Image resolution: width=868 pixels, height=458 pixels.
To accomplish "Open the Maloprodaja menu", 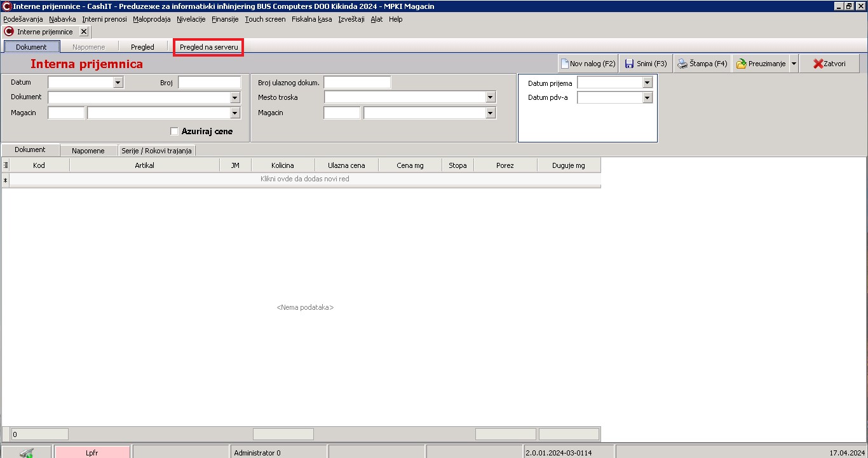I will point(152,19).
